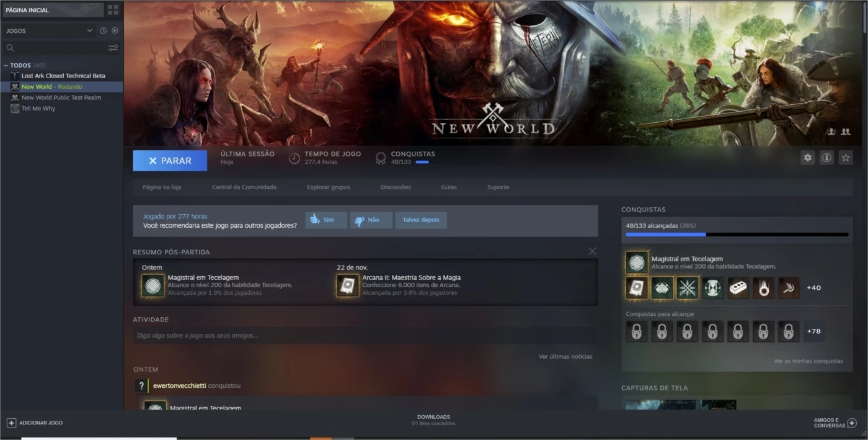Open the Downloads status area
The height and width of the screenshot is (440, 868).
pos(433,420)
